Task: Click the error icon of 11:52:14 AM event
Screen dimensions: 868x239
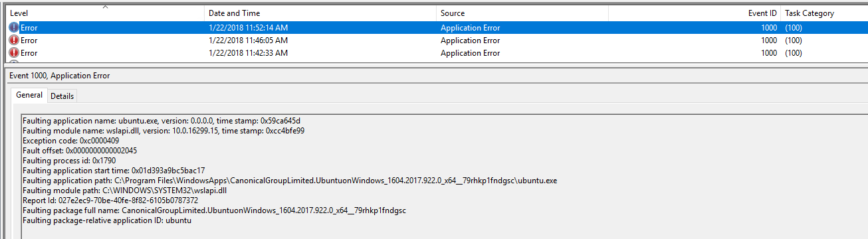Action: click(14, 28)
